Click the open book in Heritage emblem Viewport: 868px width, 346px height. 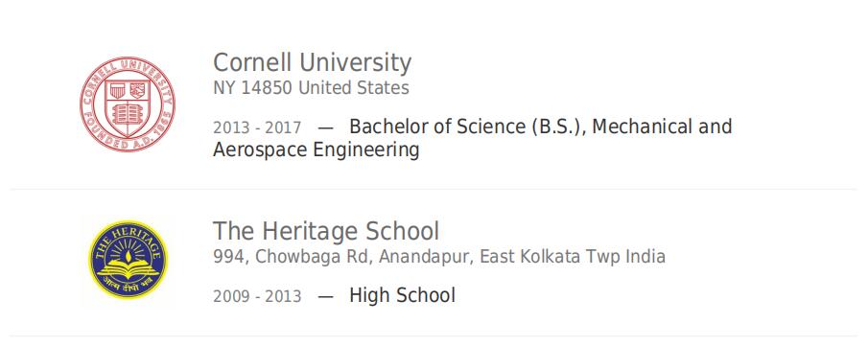click(x=128, y=270)
